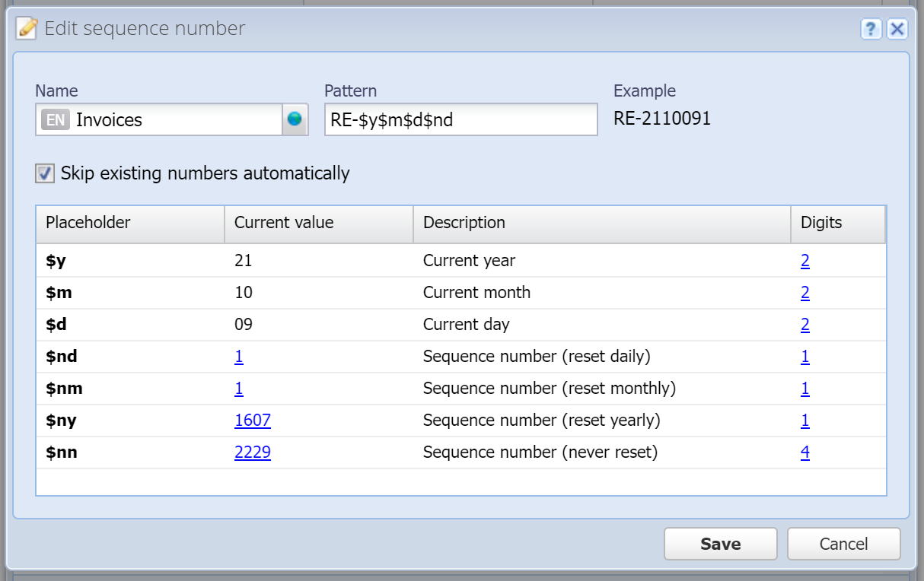The width and height of the screenshot is (924, 581).
Task: Click the Pattern field with RE-$y$m$d$nd
Action: coord(460,119)
